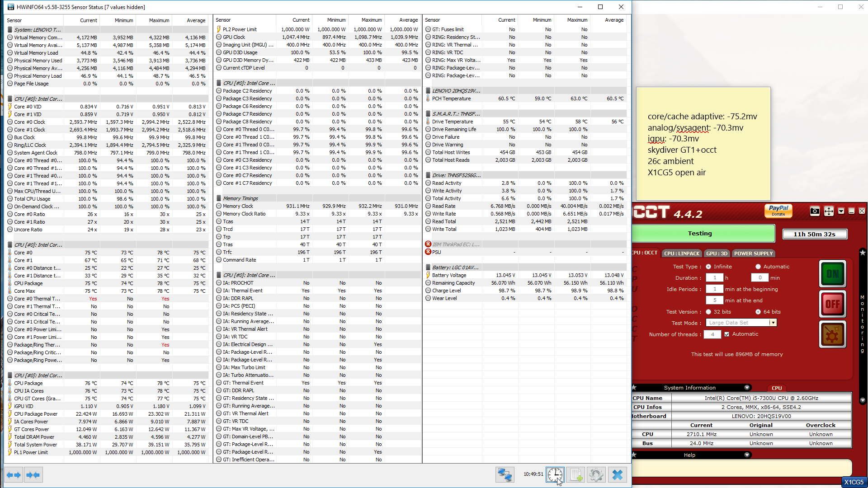Select the Core #0 Thermal Throttling row
The height and width of the screenshot is (488, 868).
107,299
